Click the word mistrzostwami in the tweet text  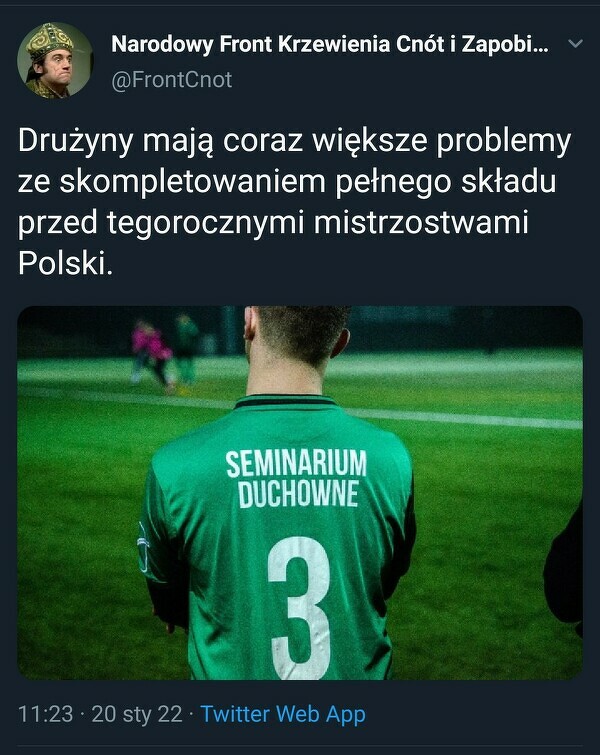pyautogui.click(x=421, y=222)
